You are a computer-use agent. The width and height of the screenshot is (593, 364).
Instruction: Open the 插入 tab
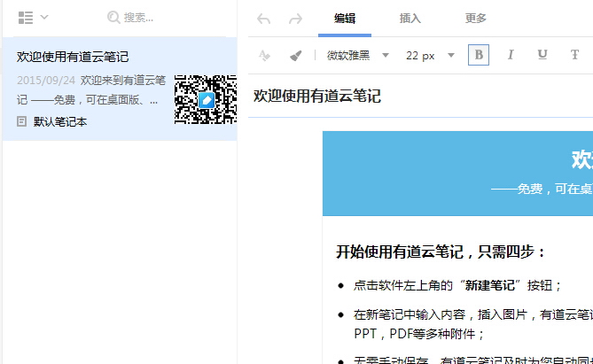410,18
